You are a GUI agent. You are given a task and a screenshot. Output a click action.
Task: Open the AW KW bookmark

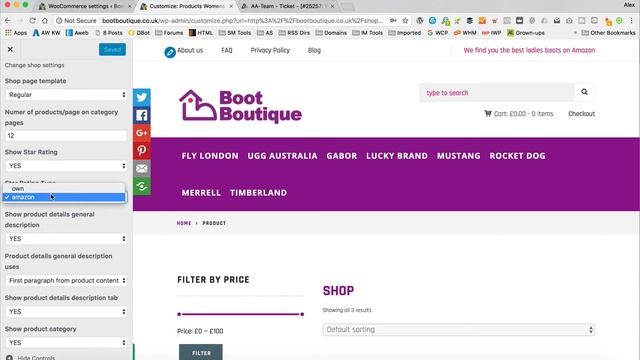coord(46,33)
